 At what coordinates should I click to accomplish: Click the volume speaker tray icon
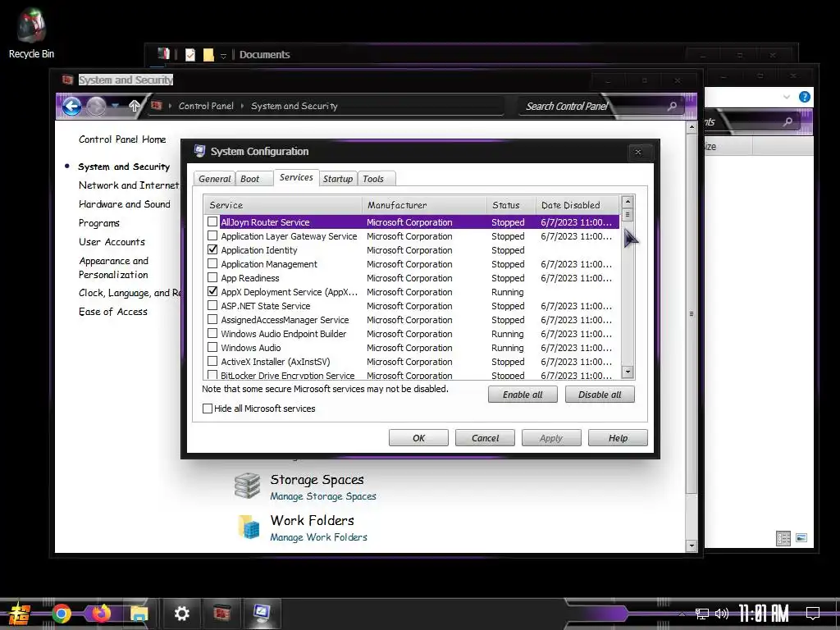tap(722, 614)
